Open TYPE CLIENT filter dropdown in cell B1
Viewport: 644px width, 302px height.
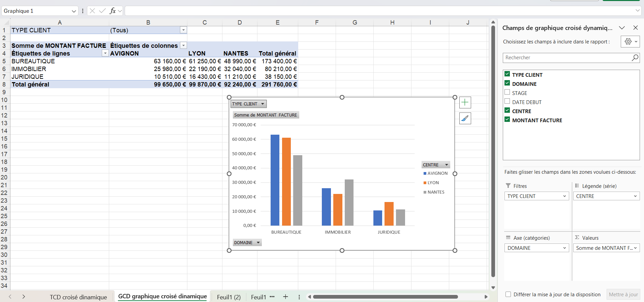tap(183, 30)
